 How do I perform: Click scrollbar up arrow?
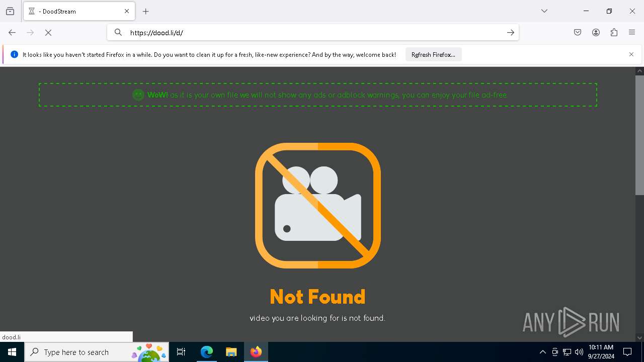[x=639, y=71]
